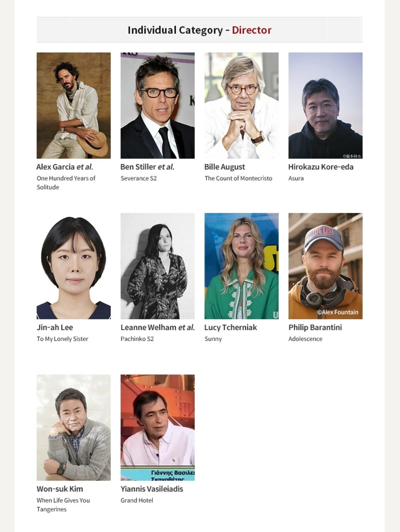The width and height of the screenshot is (400, 532).
Task: Click the name Ben Stiller et al.
Action: 147,167
